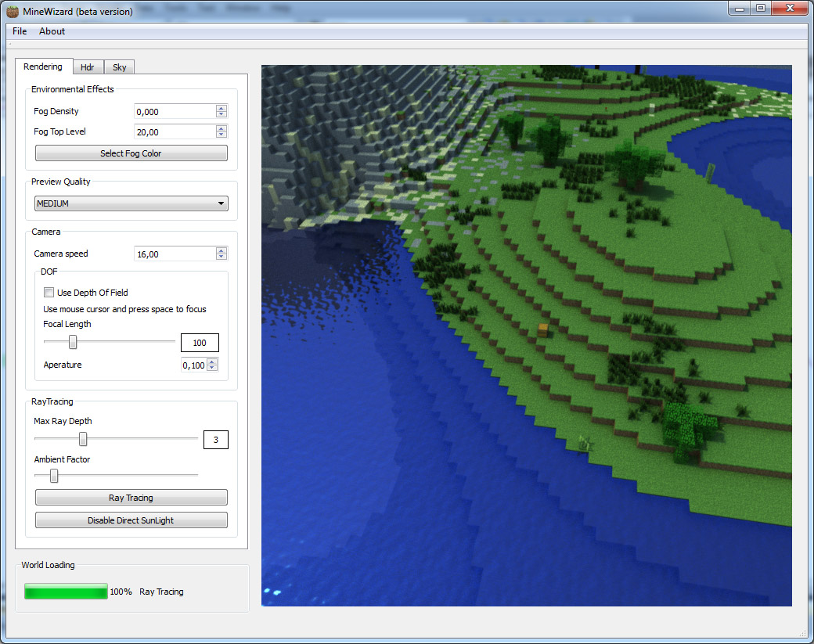Click the Focal Length value box showing 100
Viewport: 814px width, 644px height.
tap(200, 343)
